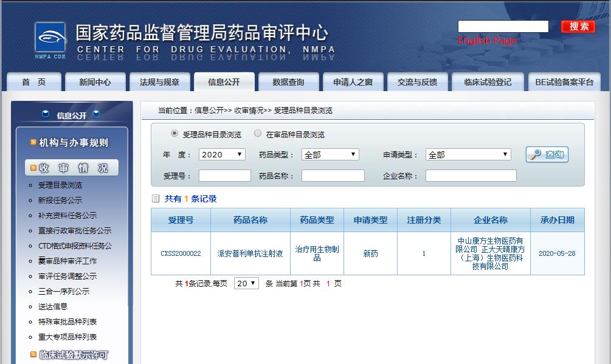Click the 药品名称 input field
The height and width of the screenshot is (364, 611).
pos(333,176)
